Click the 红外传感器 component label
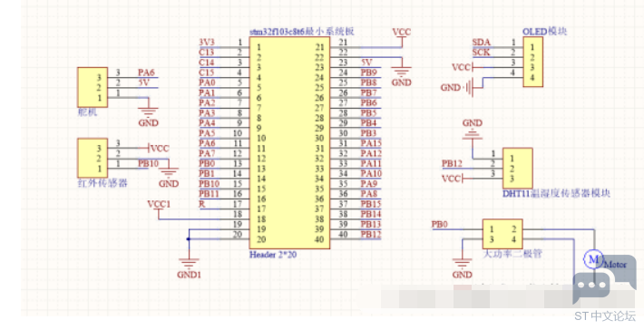This screenshot has width=644, height=330. tap(102, 183)
